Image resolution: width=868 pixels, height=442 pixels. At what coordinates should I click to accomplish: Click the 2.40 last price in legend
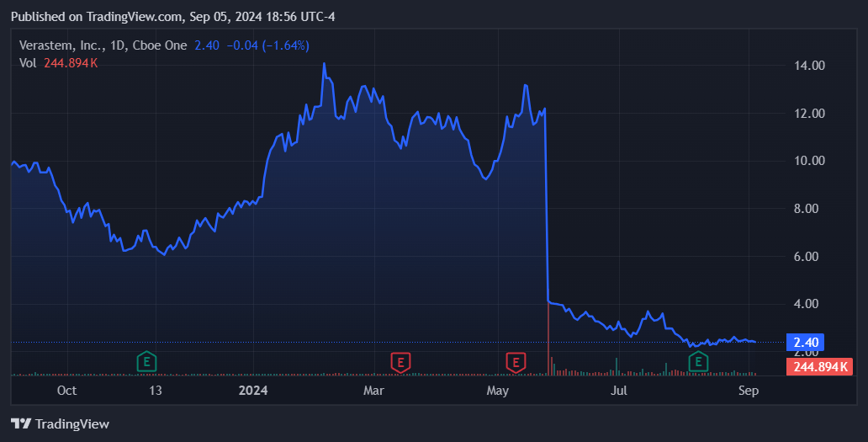(207, 45)
